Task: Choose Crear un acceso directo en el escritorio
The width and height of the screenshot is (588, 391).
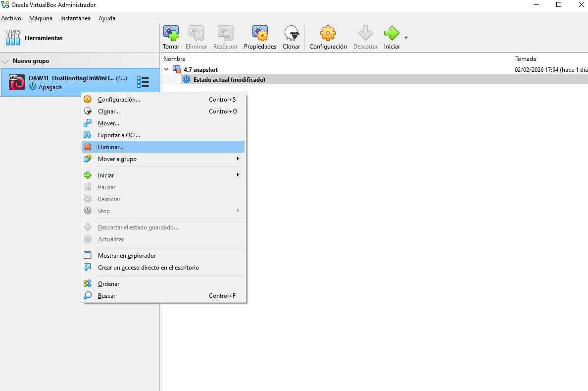Action: coord(163,268)
